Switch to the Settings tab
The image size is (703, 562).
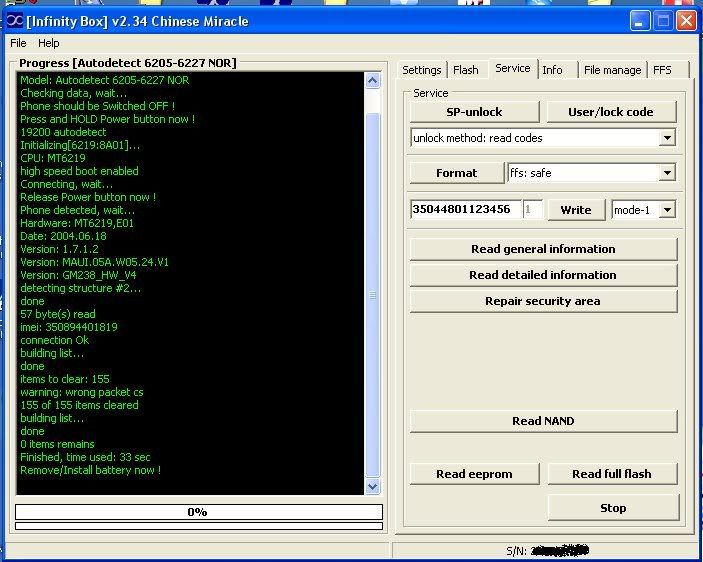(421, 70)
